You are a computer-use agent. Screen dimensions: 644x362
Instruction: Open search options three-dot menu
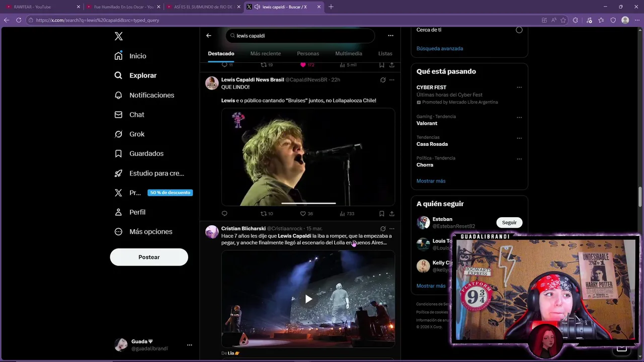pyautogui.click(x=390, y=36)
